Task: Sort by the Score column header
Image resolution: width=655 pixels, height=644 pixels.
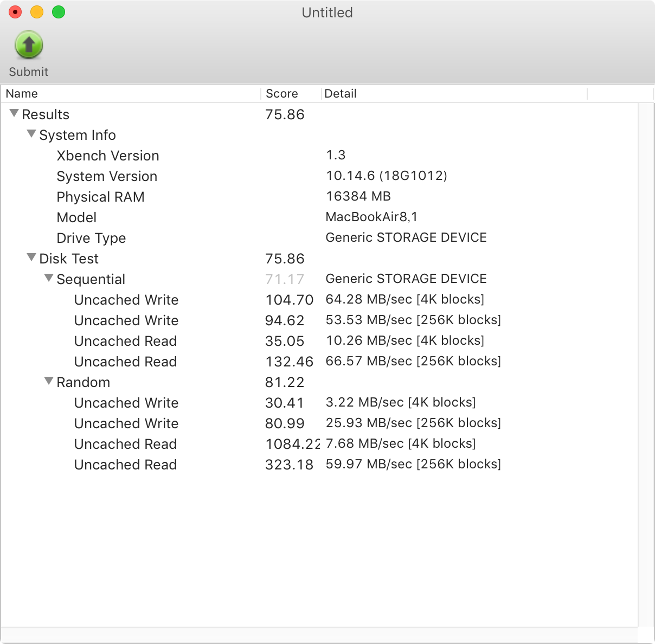Action: pyautogui.click(x=291, y=94)
